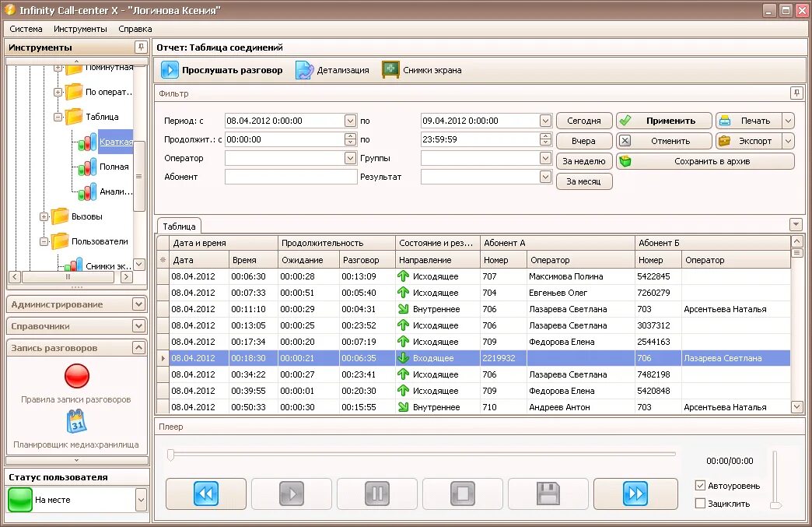Open the Группы dropdown
The height and width of the screenshot is (527, 812).
pos(545,158)
